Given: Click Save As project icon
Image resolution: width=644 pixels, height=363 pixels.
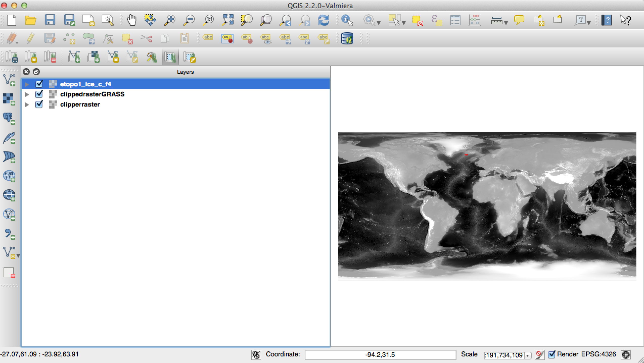Looking at the screenshot, I should (x=70, y=20).
